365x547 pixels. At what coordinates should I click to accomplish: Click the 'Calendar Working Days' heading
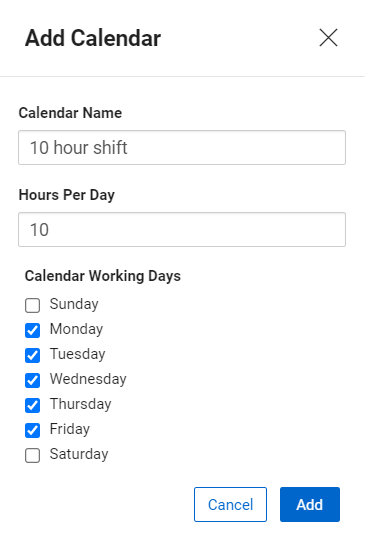pyautogui.click(x=103, y=276)
